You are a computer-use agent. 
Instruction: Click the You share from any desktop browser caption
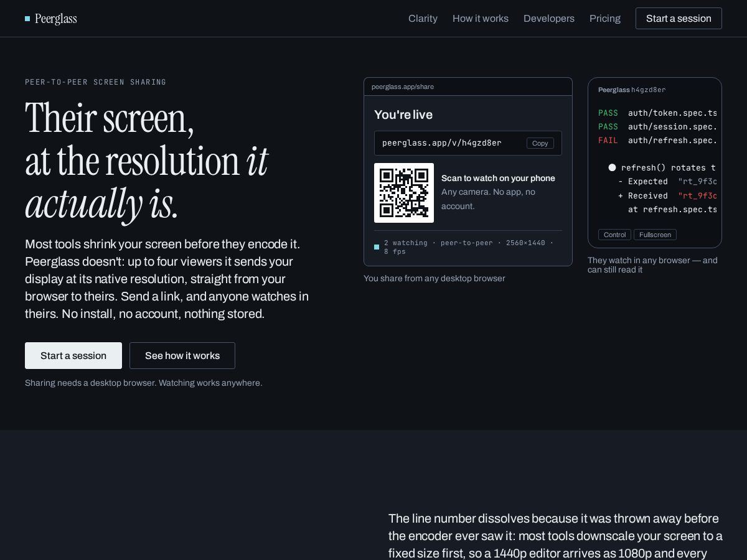point(435,278)
